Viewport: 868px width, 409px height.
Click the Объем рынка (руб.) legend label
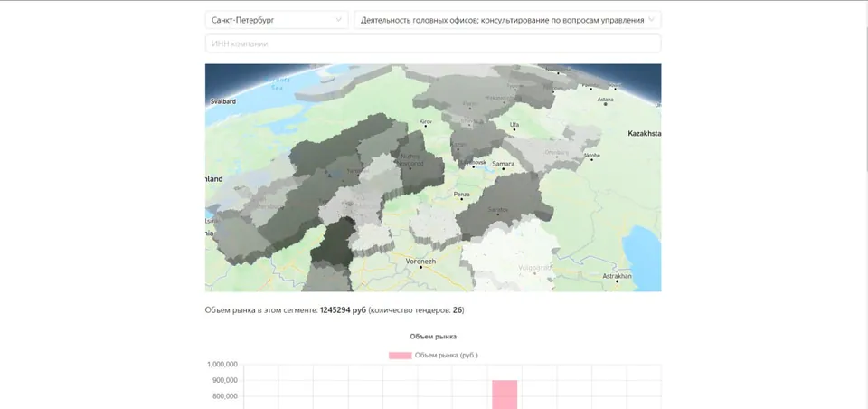click(446, 356)
